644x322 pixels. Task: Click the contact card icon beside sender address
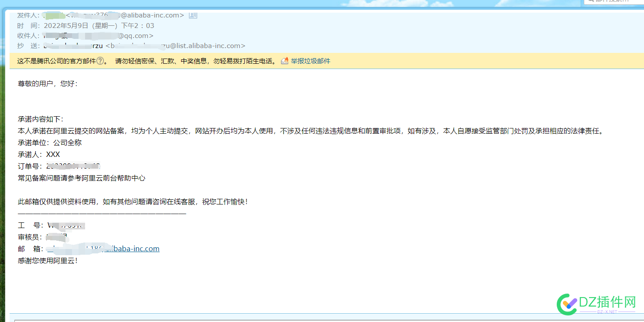[193, 15]
